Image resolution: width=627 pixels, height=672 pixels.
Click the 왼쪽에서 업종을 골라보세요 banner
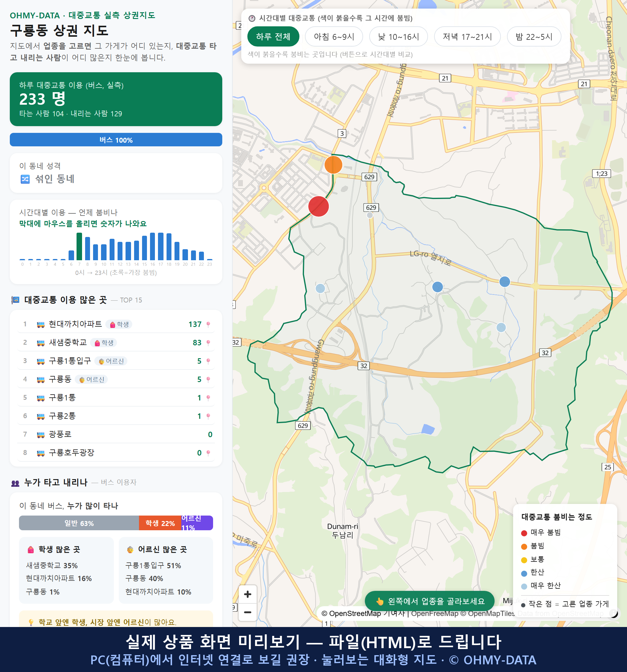click(x=429, y=601)
